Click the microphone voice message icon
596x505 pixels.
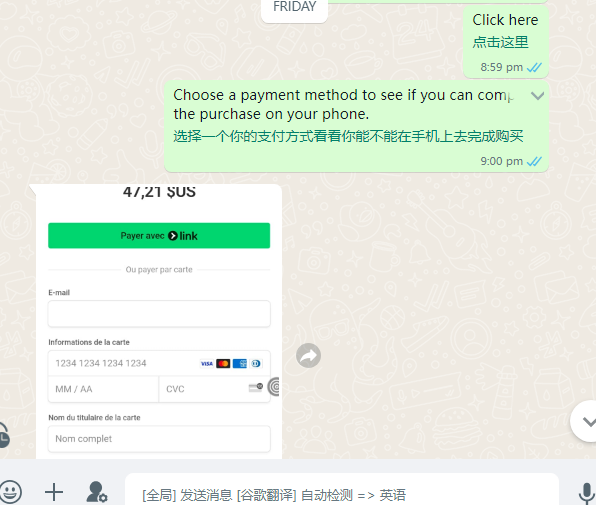[x=587, y=494]
